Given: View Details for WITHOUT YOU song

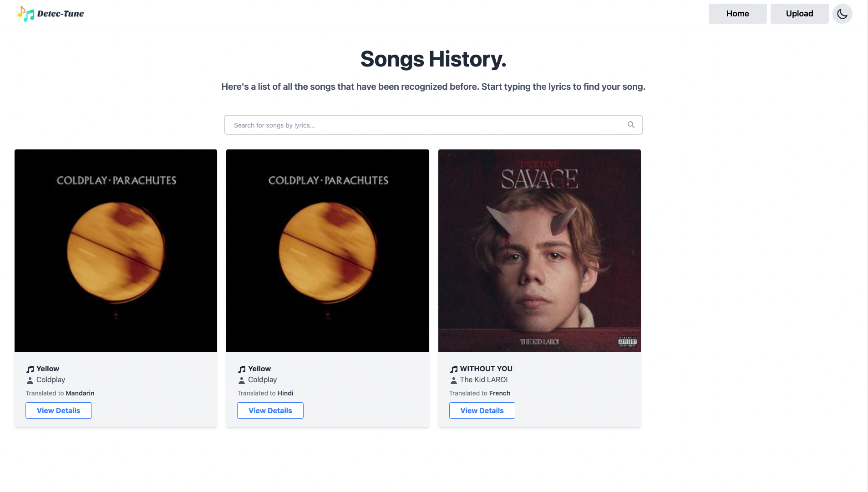Looking at the screenshot, I should coord(482,410).
